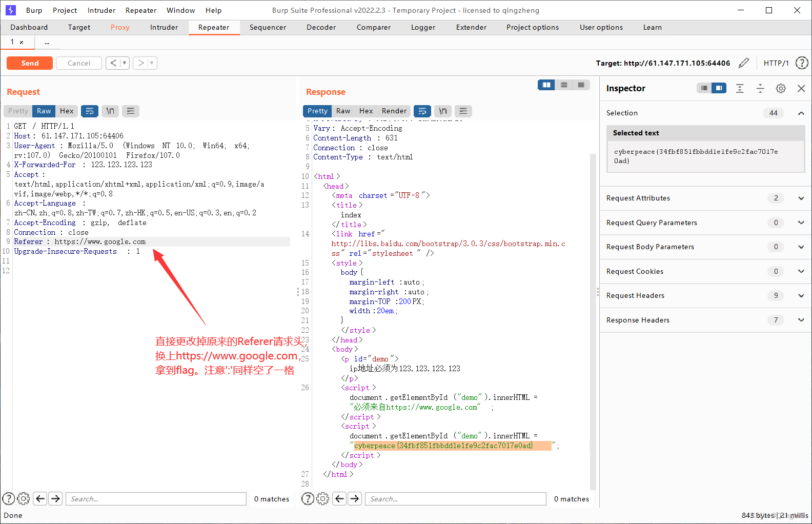Select response Pretty view tab
812x524 pixels.
pos(318,111)
